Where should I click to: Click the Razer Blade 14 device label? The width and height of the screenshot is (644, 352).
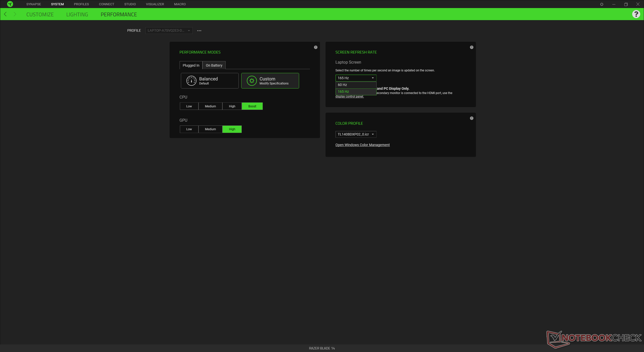point(322,348)
